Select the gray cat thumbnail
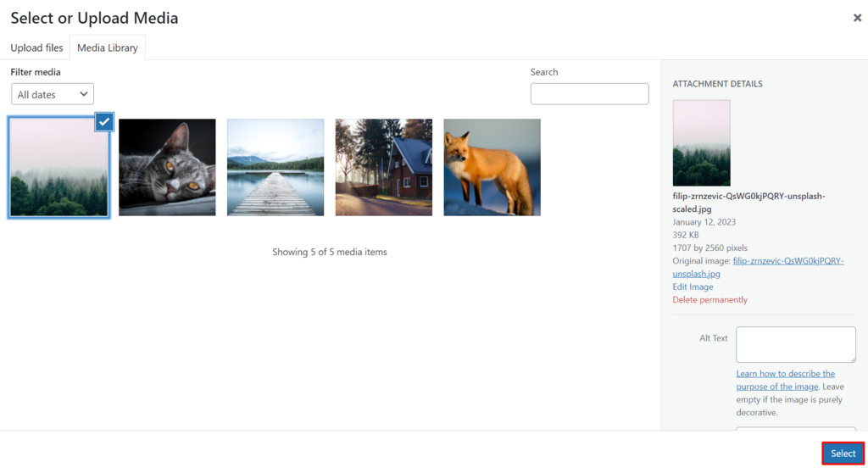Viewport: 868px width, 473px height. [167, 167]
